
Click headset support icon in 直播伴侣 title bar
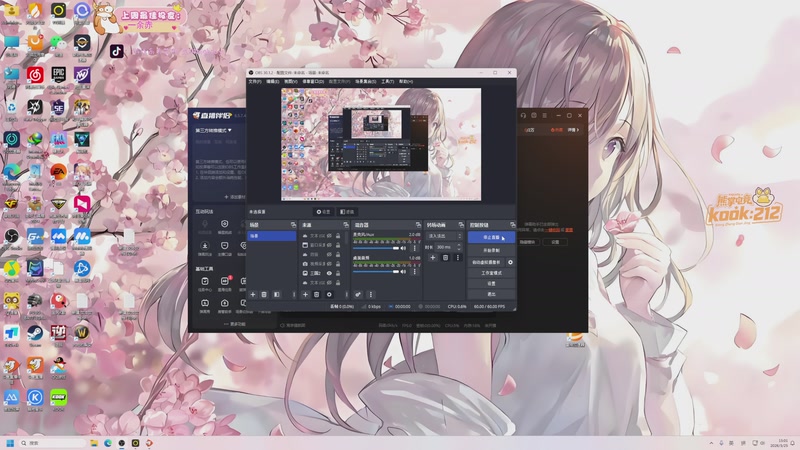click(523, 116)
